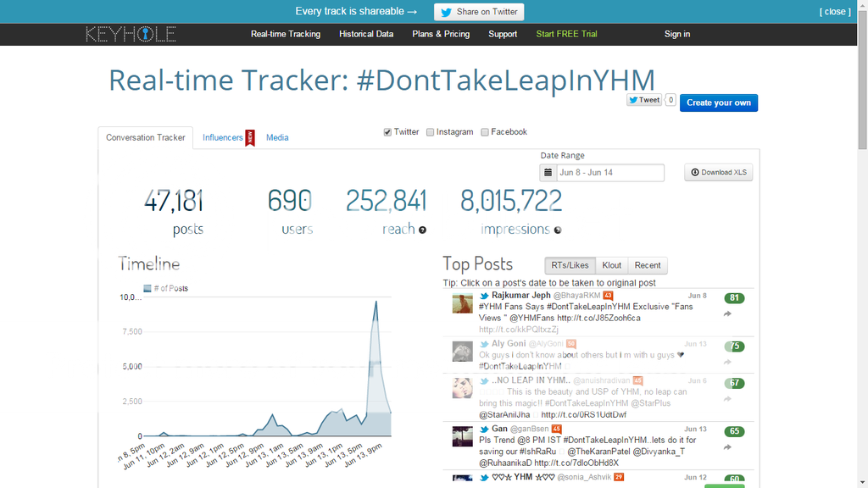
Task: Click the Rajkumar Jeph username
Action: pos(521,296)
